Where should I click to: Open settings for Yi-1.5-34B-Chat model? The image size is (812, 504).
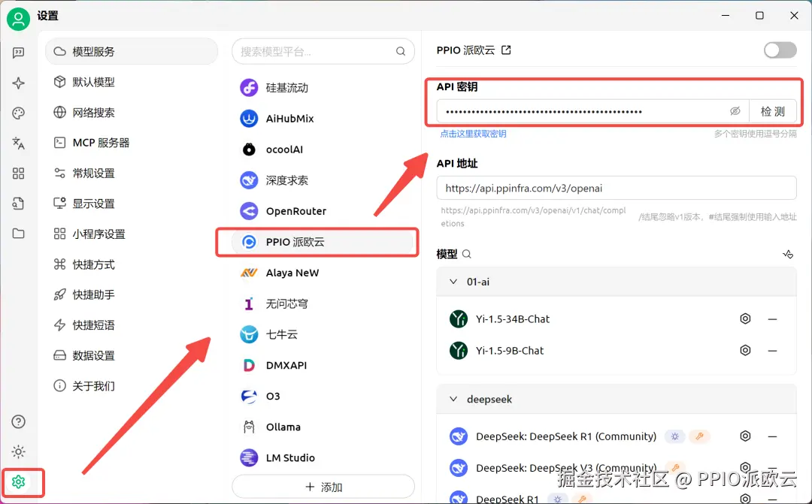tap(745, 318)
